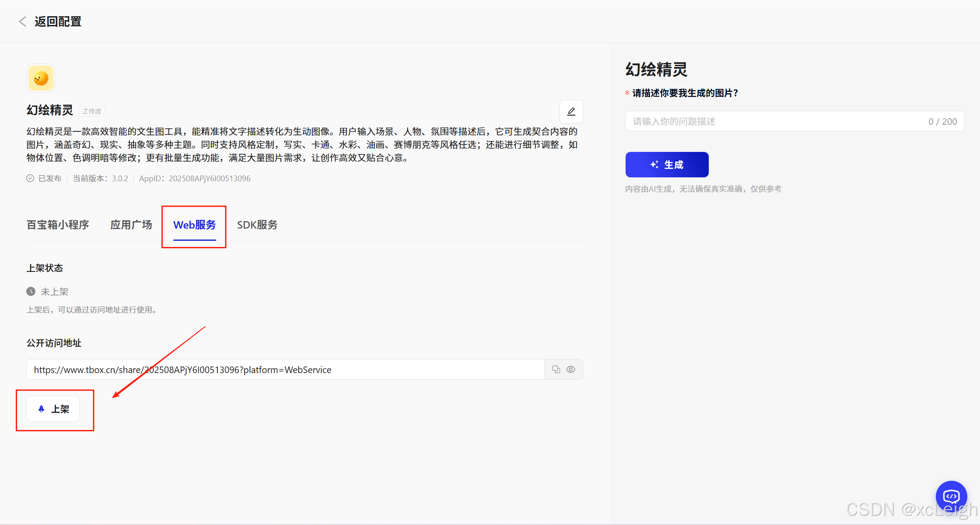Open the 幻绘精灵 app avatar icon
The height and width of the screenshot is (525, 980).
41,78
